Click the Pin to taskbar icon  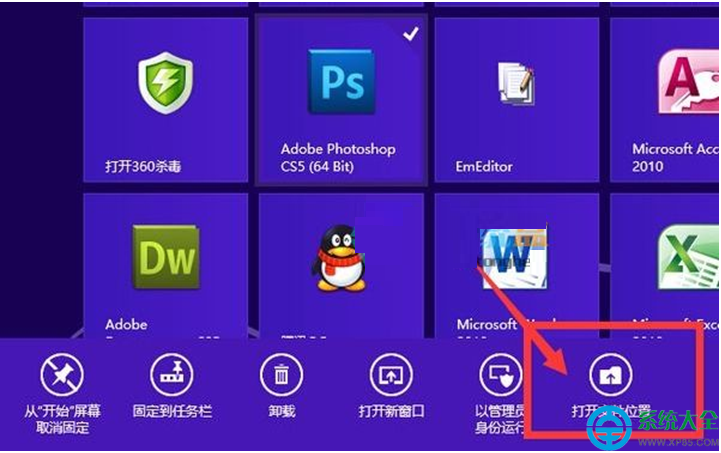[x=172, y=375]
